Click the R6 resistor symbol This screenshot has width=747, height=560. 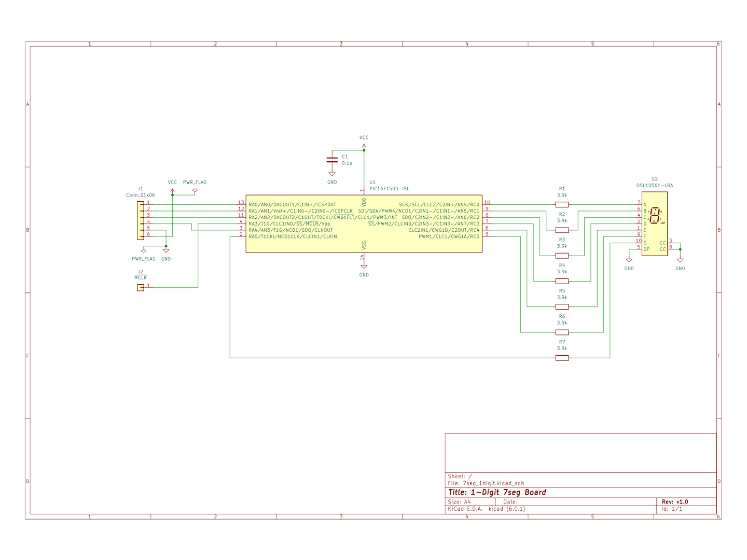562,332
